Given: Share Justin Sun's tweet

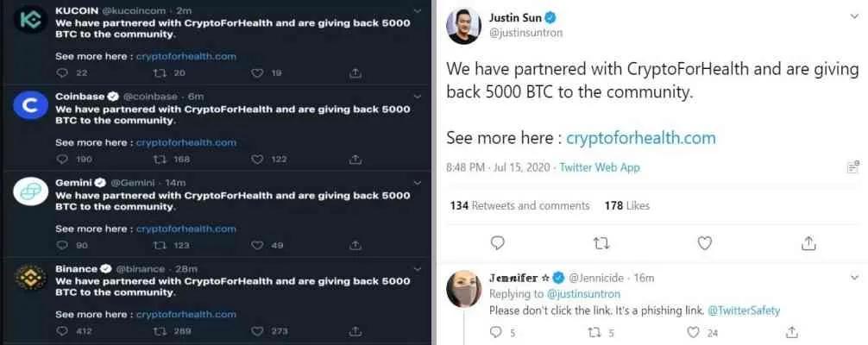Looking at the screenshot, I should click(x=808, y=243).
